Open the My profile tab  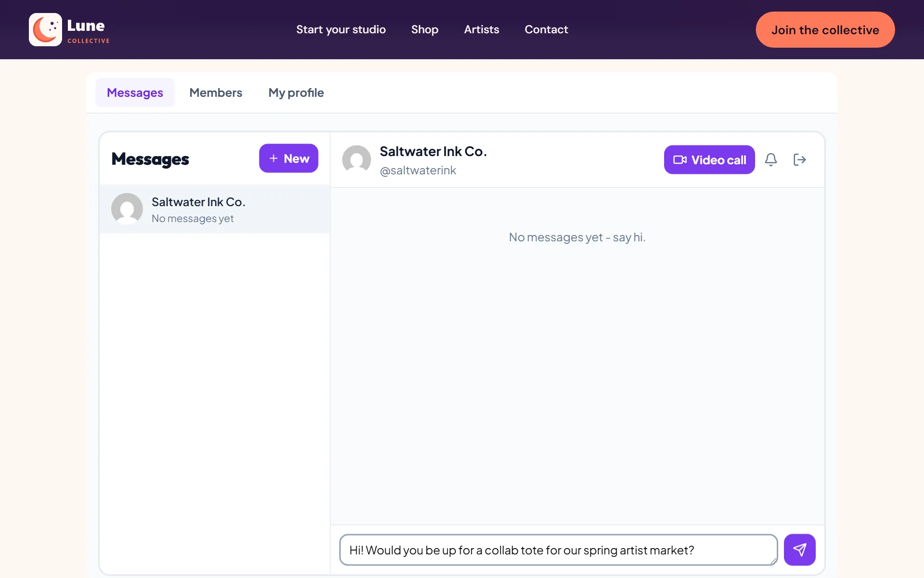coord(296,92)
